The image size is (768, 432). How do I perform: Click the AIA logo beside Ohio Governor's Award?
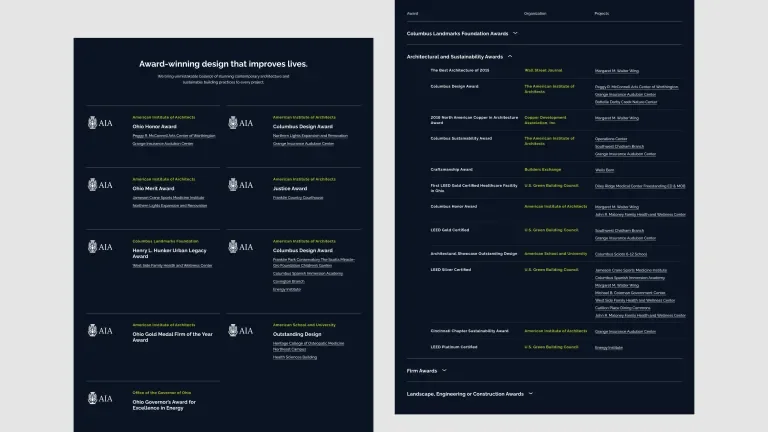click(x=100, y=398)
